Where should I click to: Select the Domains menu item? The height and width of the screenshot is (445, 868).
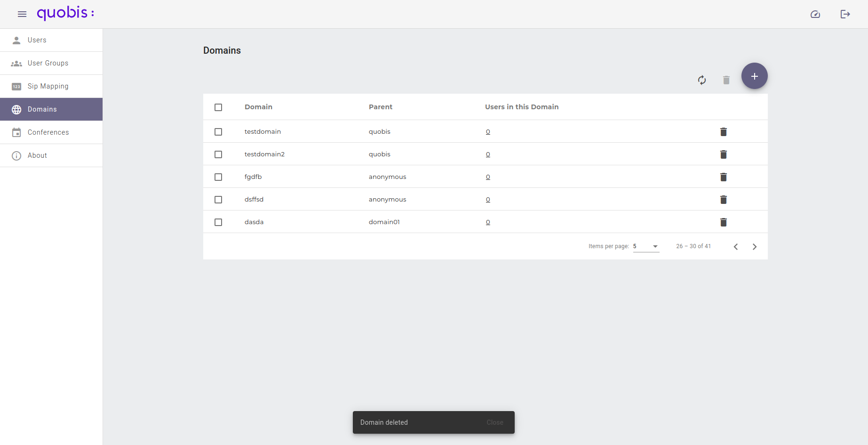click(51, 109)
